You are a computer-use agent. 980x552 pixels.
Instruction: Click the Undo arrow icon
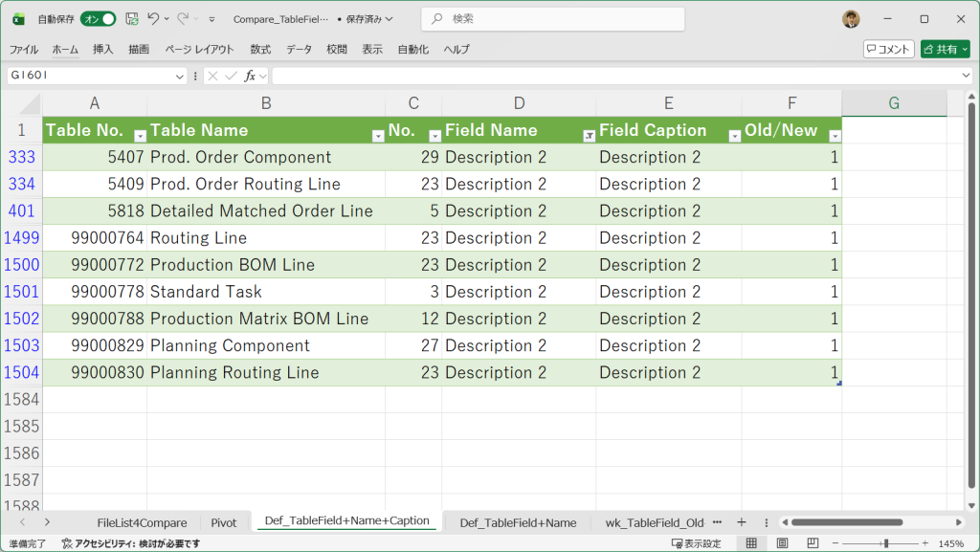click(153, 19)
